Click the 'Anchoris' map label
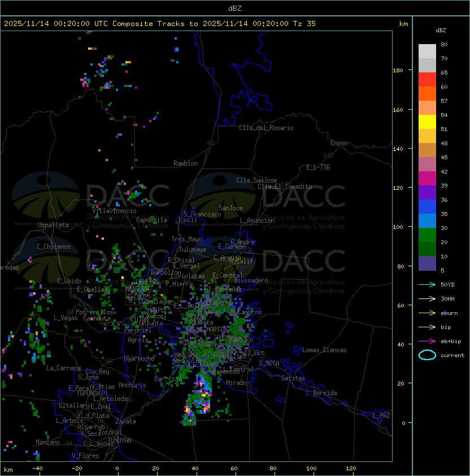 (132, 385)
